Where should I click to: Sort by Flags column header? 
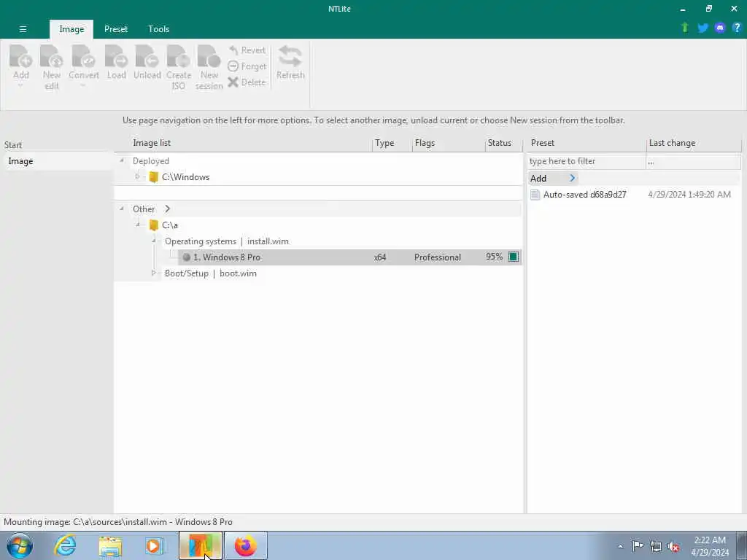click(x=425, y=143)
